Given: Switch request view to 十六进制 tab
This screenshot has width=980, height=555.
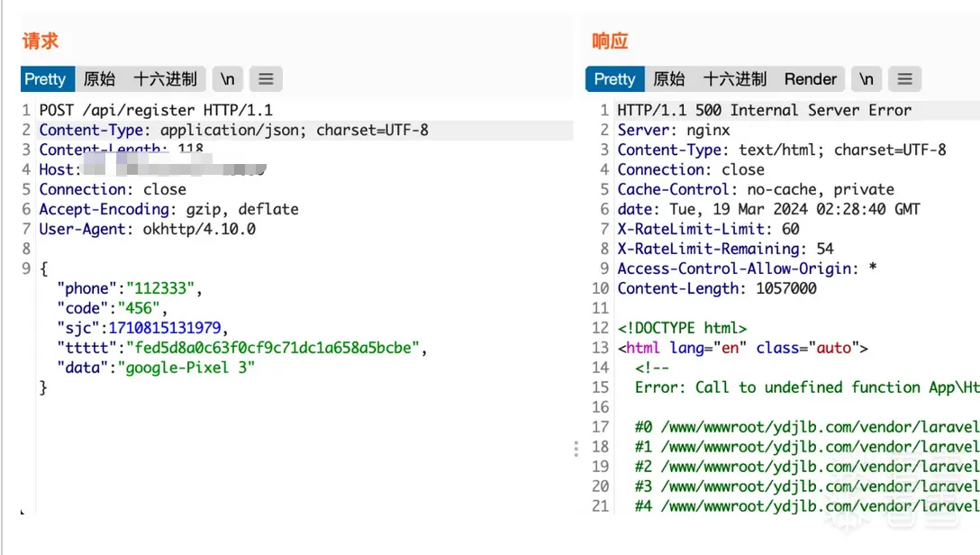Looking at the screenshot, I should (x=165, y=79).
